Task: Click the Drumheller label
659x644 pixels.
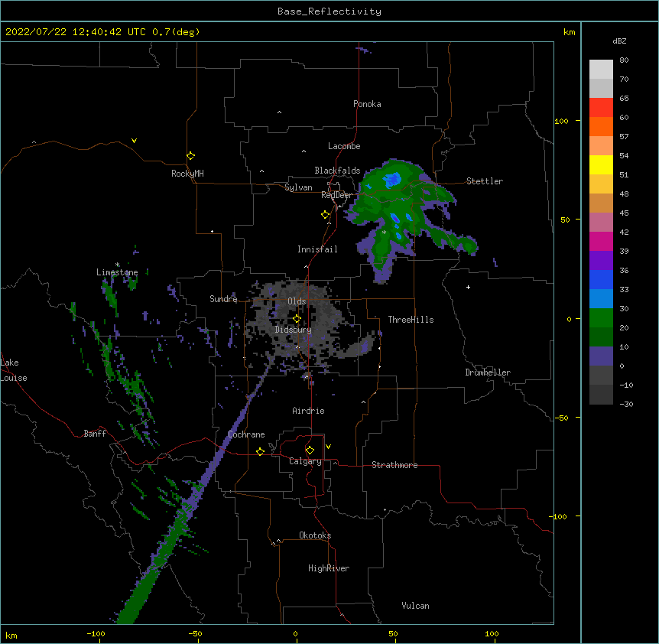Action: point(488,372)
